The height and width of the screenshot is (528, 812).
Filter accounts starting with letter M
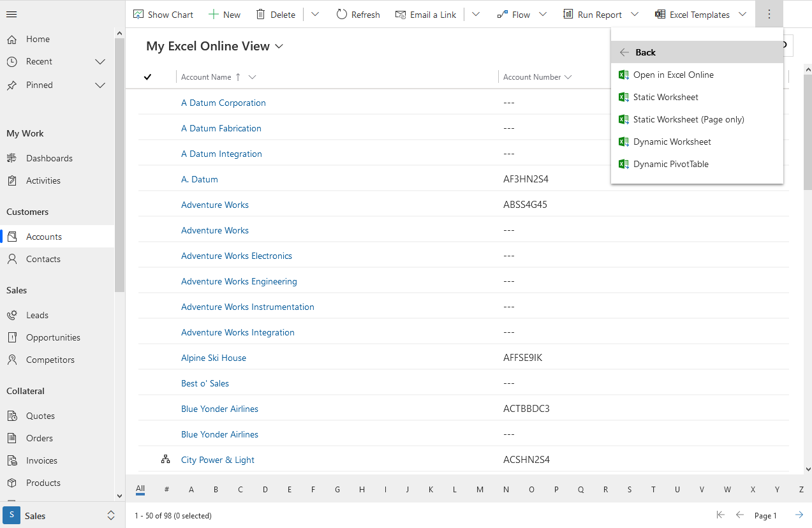(480, 489)
